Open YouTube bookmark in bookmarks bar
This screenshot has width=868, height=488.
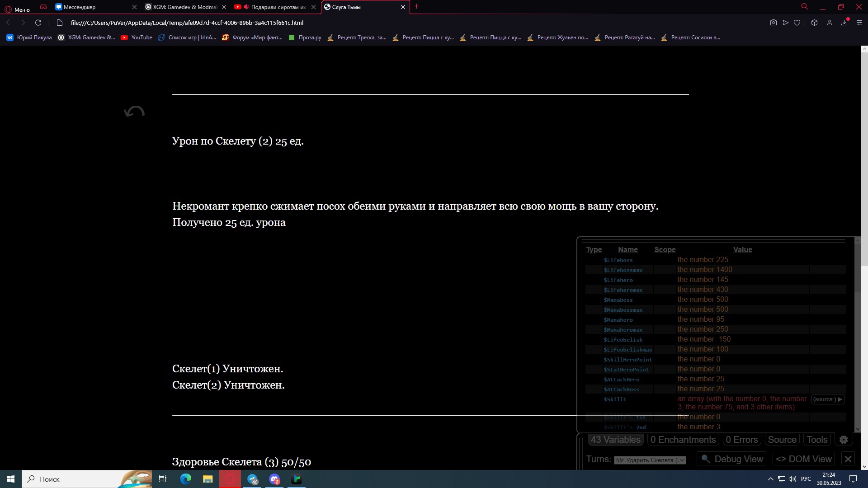point(137,38)
